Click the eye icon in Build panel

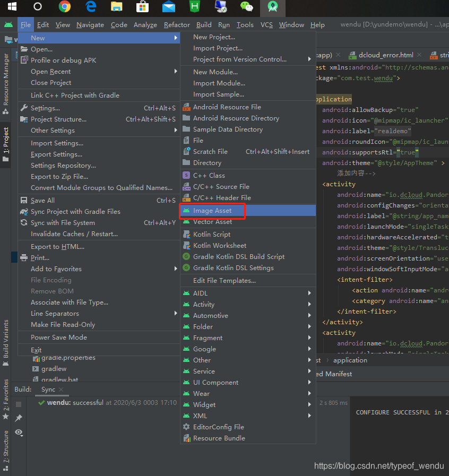point(19,432)
